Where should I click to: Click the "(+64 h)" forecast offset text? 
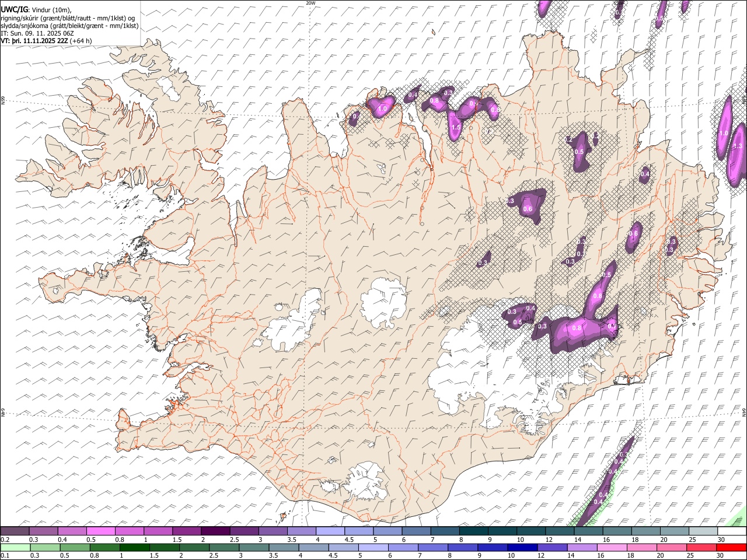[x=81, y=41]
